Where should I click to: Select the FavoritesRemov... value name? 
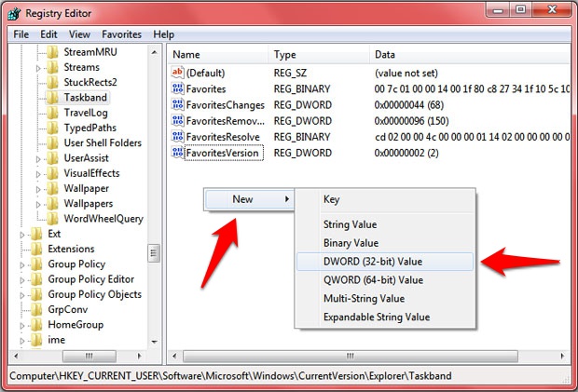[x=226, y=121]
